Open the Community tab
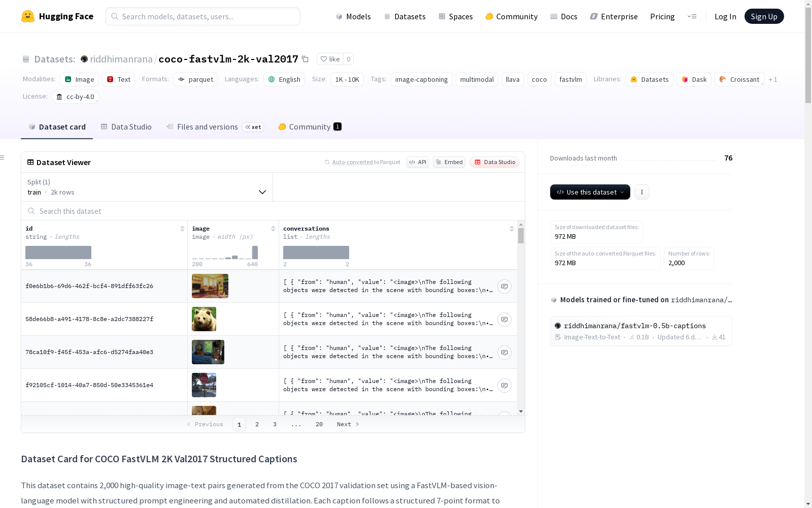Image resolution: width=812 pixels, height=508 pixels. pos(310,127)
